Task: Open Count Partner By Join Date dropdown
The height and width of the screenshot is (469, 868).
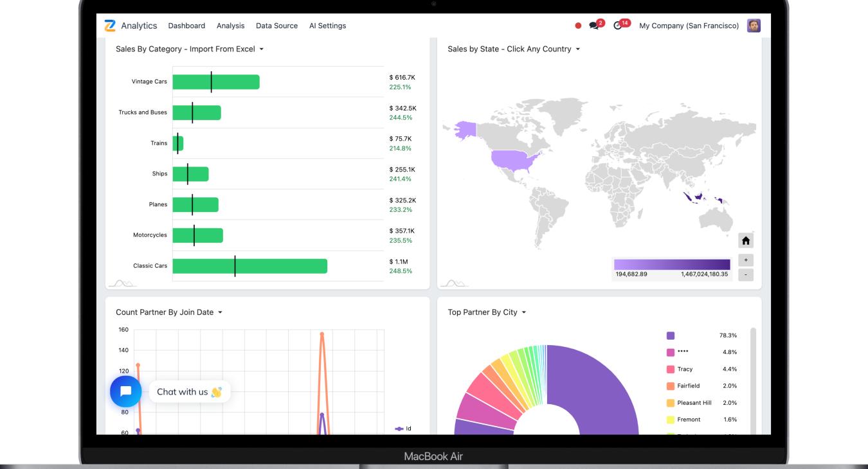Action: tap(220, 313)
